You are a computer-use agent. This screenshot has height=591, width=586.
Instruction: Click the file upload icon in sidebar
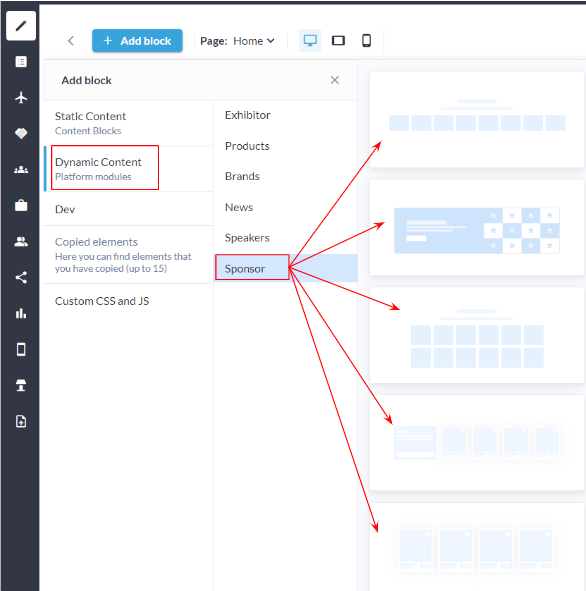(x=21, y=421)
